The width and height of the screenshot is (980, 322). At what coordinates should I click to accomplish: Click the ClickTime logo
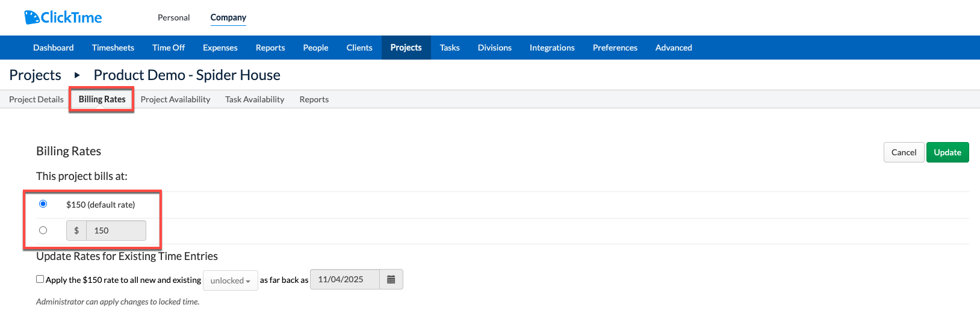point(63,17)
